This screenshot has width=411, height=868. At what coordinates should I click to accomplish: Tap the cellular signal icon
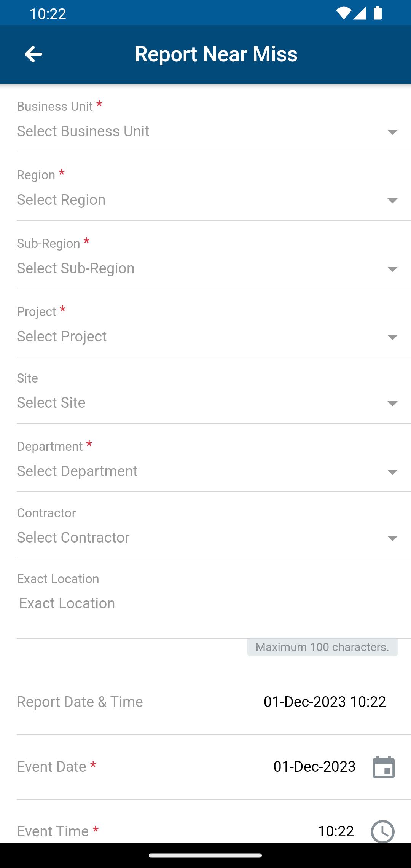point(360,13)
